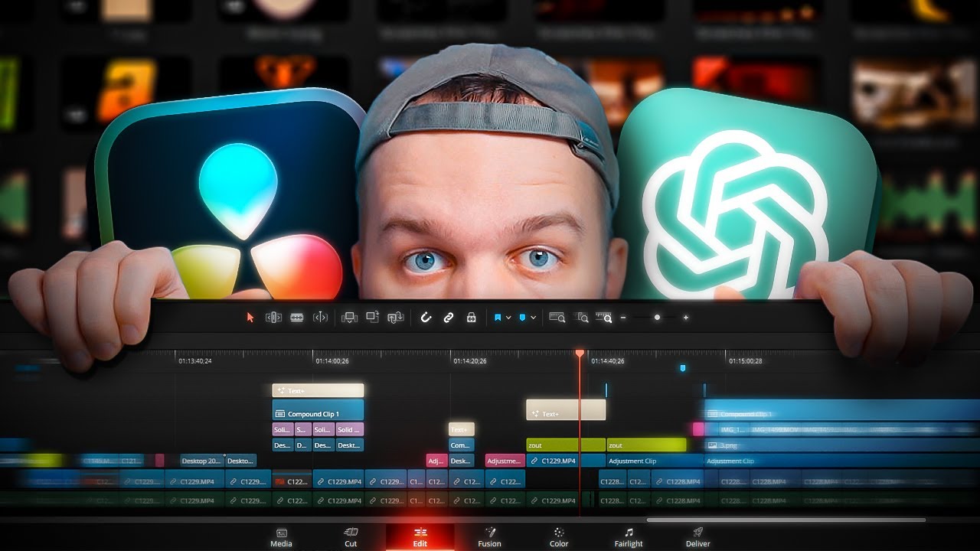Select the Compound Clip 1 clip
980x551 pixels.
[x=318, y=410]
